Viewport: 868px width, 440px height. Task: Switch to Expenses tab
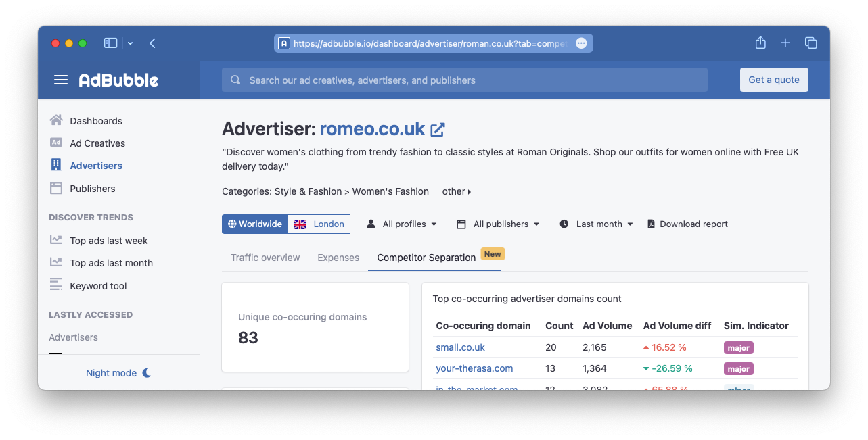point(338,258)
